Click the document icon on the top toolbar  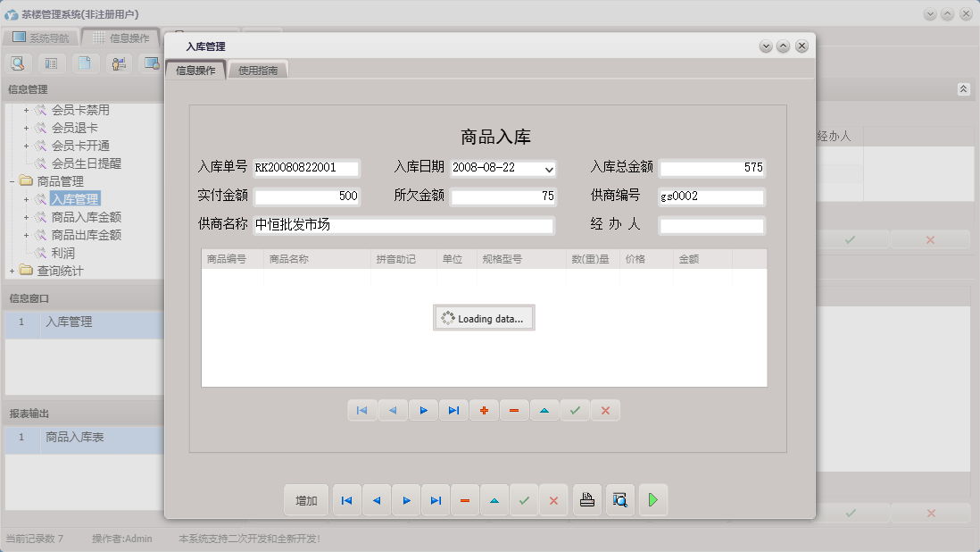point(85,63)
